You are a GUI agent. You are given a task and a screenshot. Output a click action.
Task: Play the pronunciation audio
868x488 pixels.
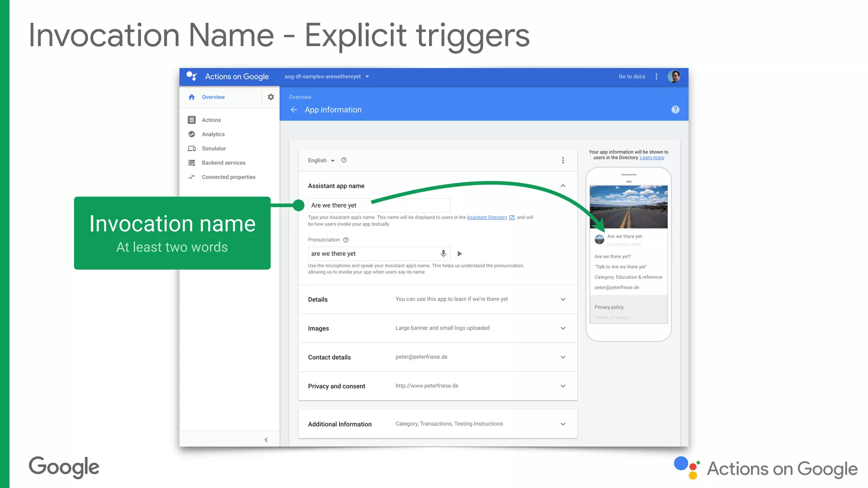pos(459,254)
